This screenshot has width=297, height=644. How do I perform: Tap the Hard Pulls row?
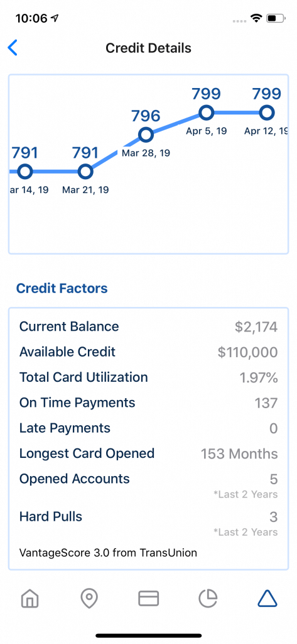(x=148, y=521)
